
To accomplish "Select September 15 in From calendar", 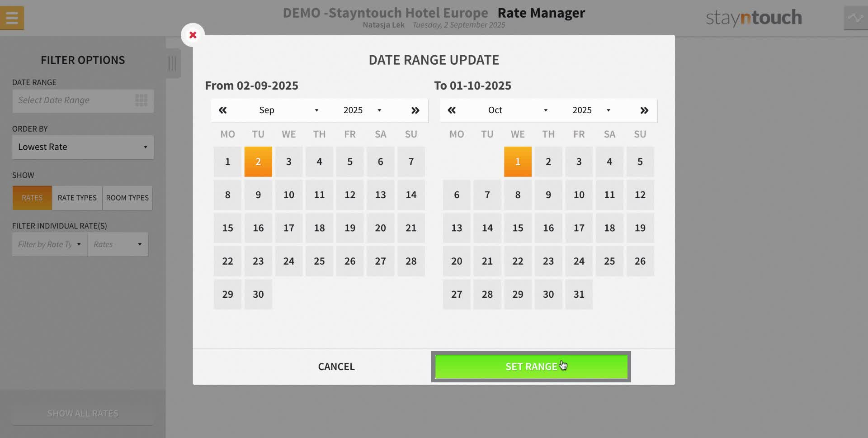I will click(227, 228).
